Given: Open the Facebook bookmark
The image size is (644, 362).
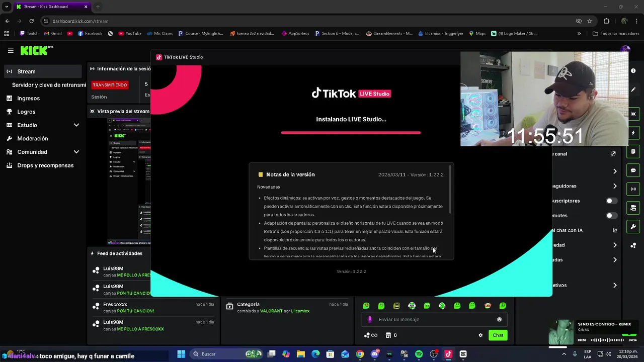Looking at the screenshot, I should pos(90,34).
